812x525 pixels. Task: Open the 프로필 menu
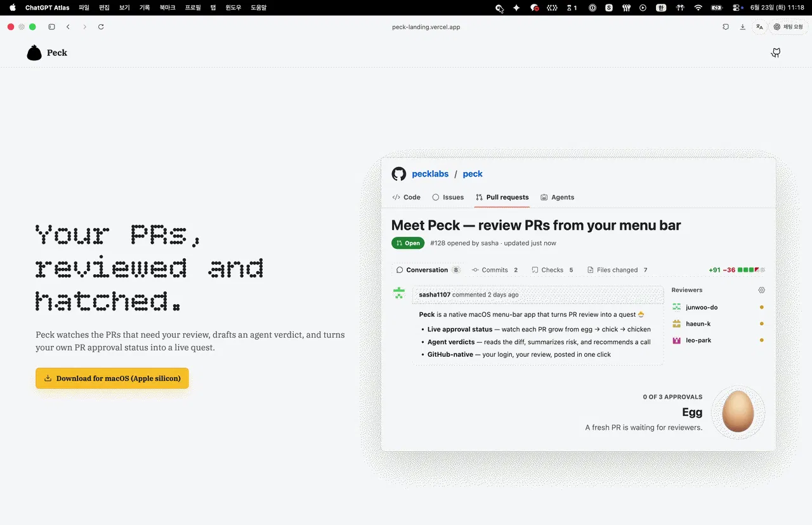pyautogui.click(x=193, y=8)
